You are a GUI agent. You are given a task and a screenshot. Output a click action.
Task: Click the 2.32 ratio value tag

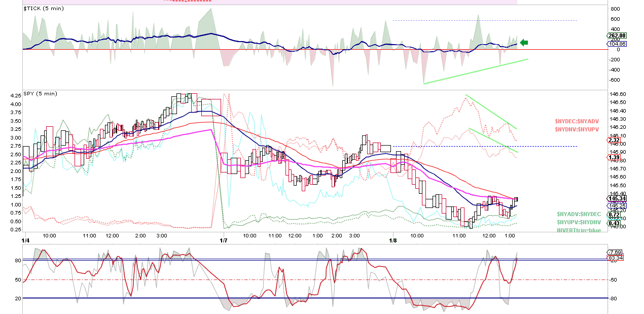(x=614, y=140)
